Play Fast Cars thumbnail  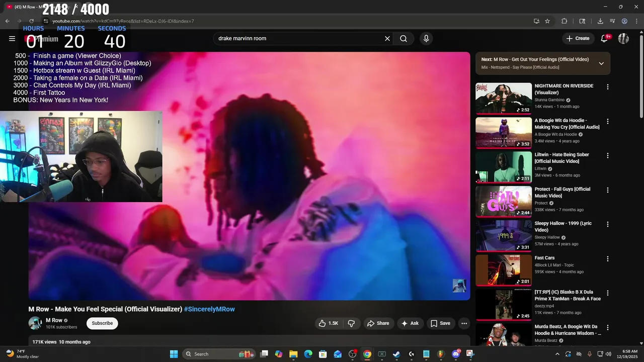[x=504, y=270]
